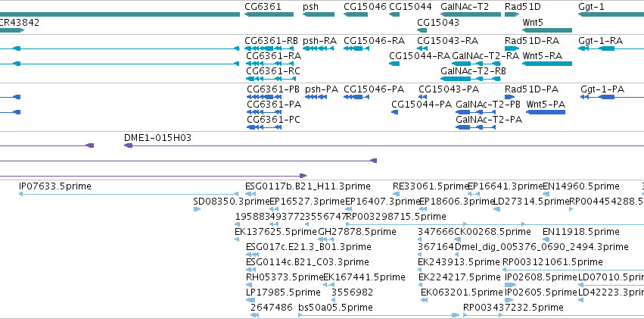Select the CG15046 gene label
The width and height of the screenshot is (644, 319).
coord(365,7)
